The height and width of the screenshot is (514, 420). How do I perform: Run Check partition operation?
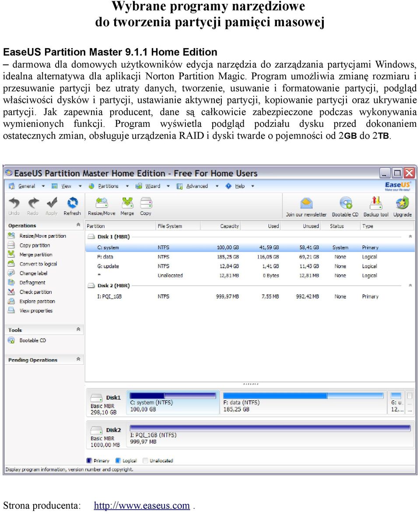point(35,292)
